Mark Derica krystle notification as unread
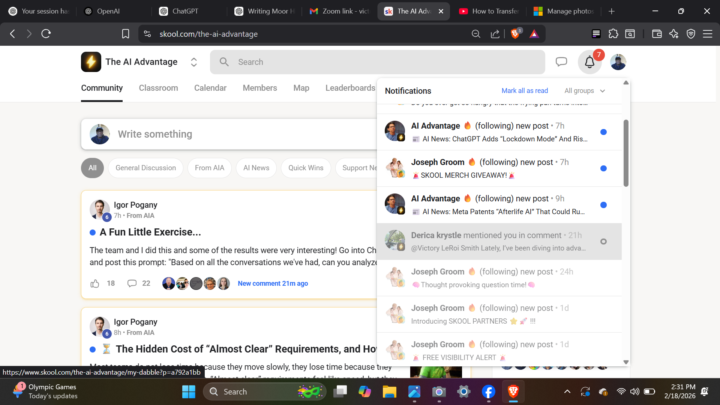 point(603,242)
